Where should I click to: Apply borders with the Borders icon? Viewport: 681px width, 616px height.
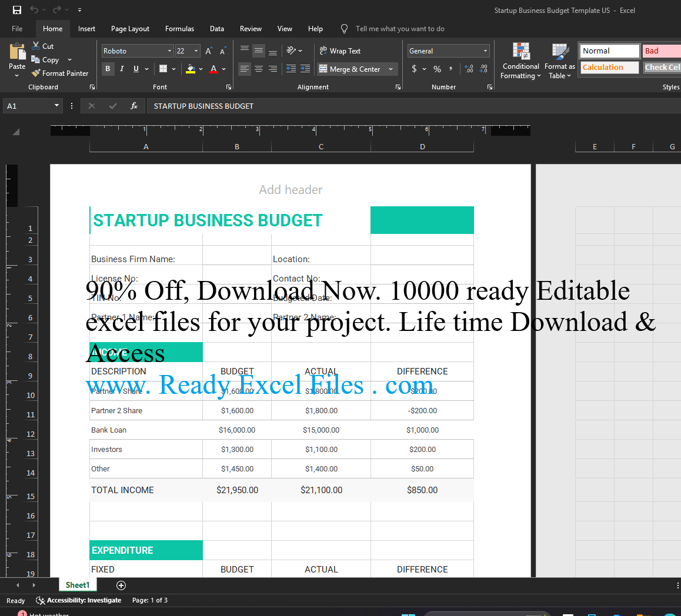pos(163,69)
